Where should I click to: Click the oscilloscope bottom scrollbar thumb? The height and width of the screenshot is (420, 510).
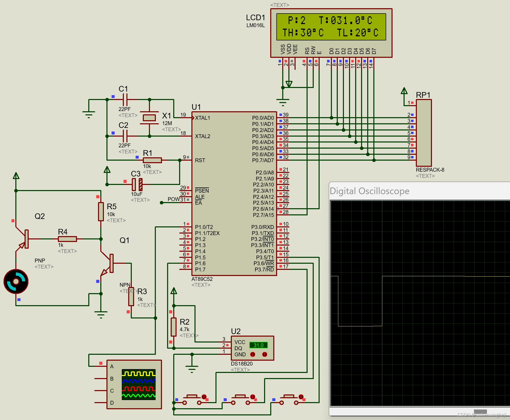(480, 411)
